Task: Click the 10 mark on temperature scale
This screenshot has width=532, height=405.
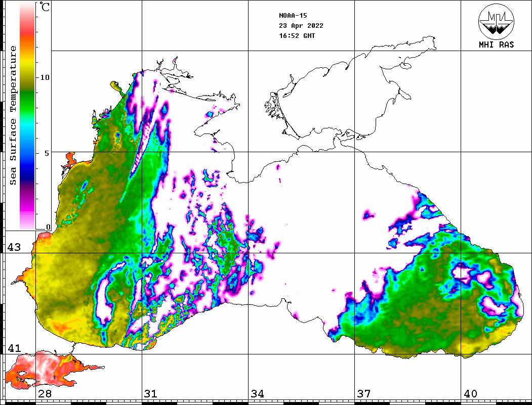Action: [45, 77]
